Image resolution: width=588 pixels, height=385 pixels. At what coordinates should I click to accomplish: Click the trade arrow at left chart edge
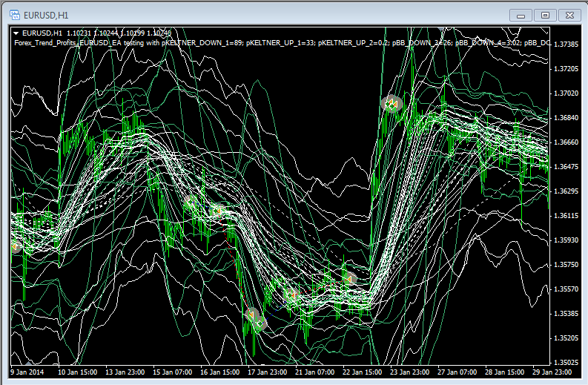[15, 247]
